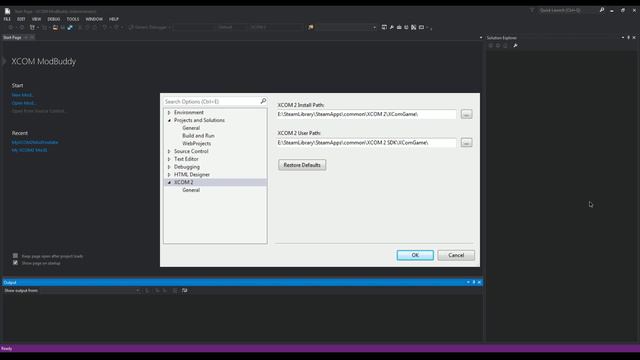Select WebProjects tree item
Screen dimensions: 640x360
point(197,143)
